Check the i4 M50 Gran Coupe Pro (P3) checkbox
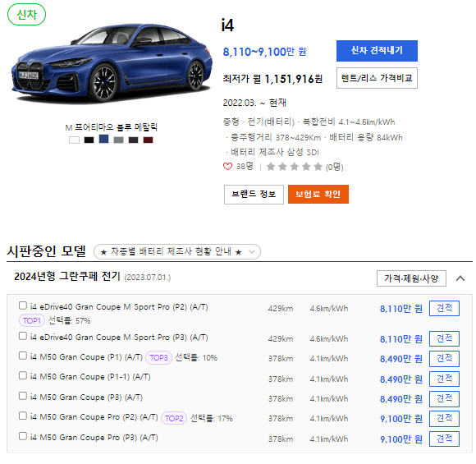 [23, 436]
